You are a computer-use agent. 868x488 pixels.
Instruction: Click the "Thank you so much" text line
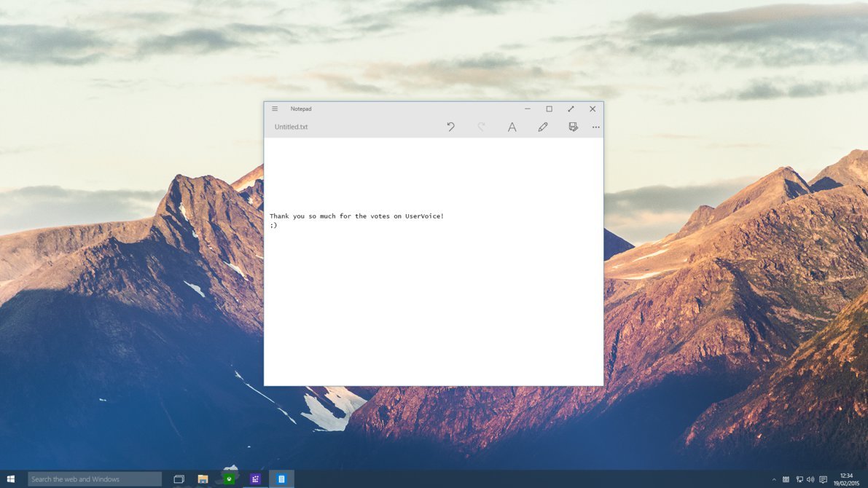pyautogui.click(x=356, y=216)
